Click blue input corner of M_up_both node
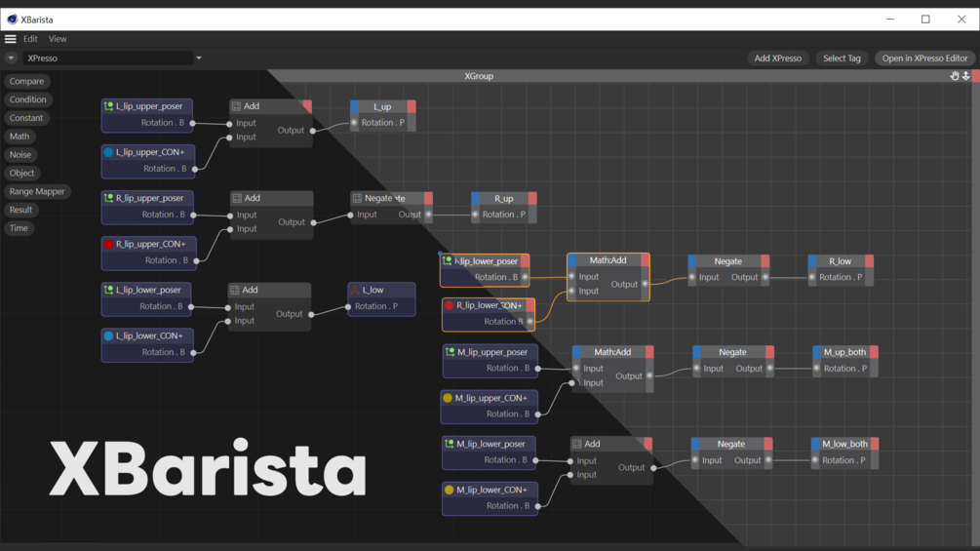980x551 pixels. pyautogui.click(x=817, y=352)
